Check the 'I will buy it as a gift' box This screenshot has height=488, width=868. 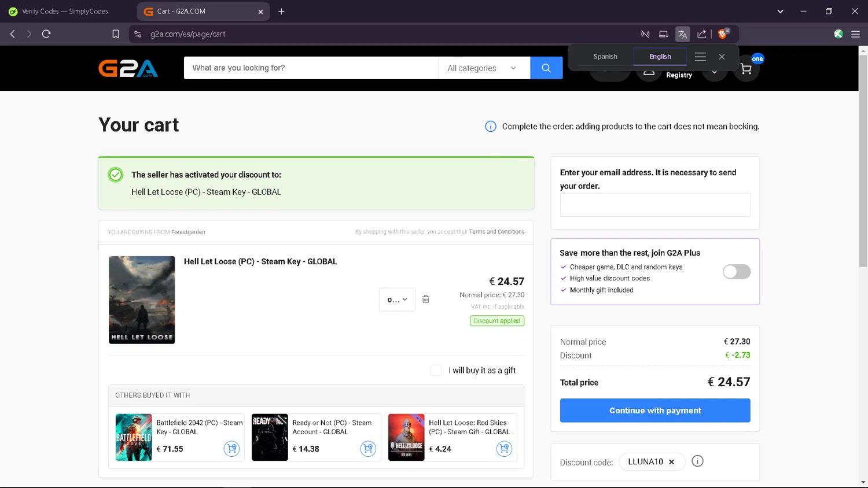(436, 371)
